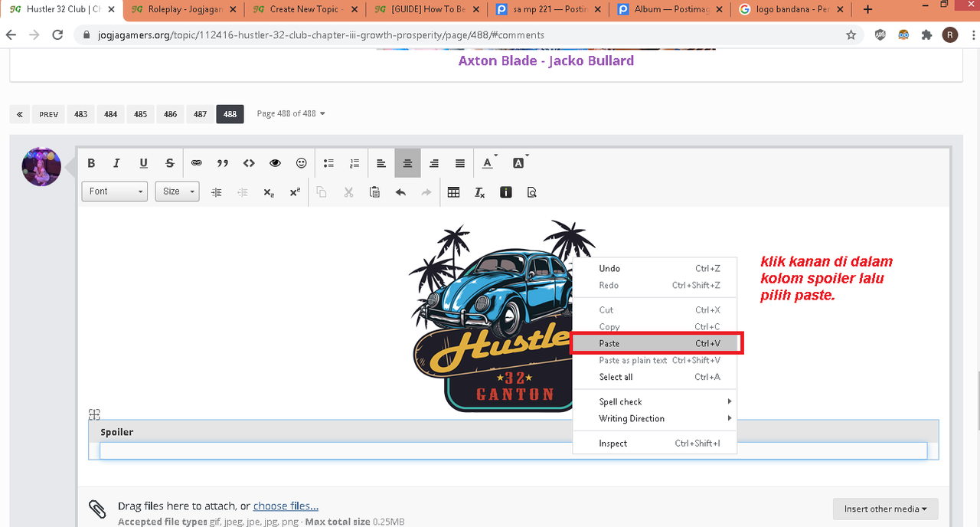Insert a hyperlink with link icon
The height and width of the screenshot is (527, 980).
pos(197,163)
